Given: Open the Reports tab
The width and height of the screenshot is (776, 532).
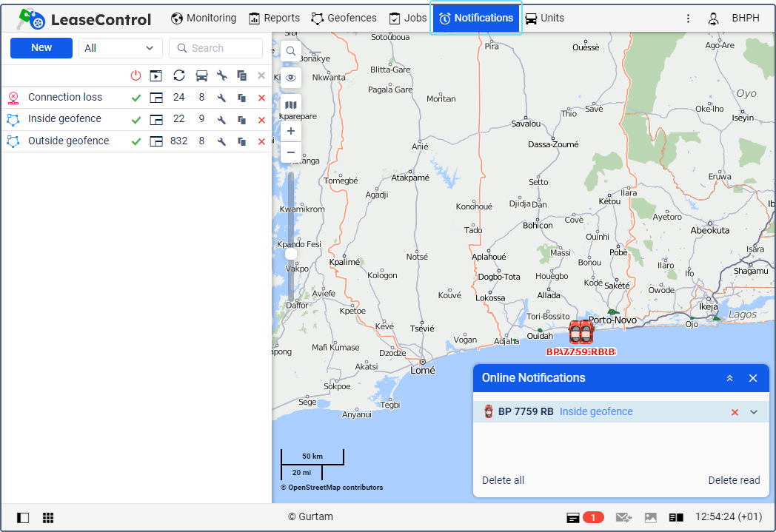Looking at the screenshot, I should [x=274, y=18].
